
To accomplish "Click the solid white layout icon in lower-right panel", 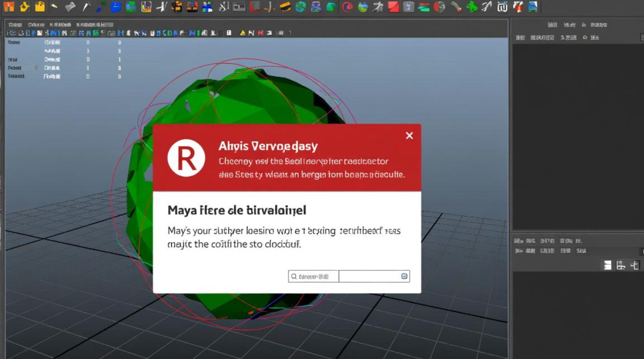I will (x=608, y=265).
